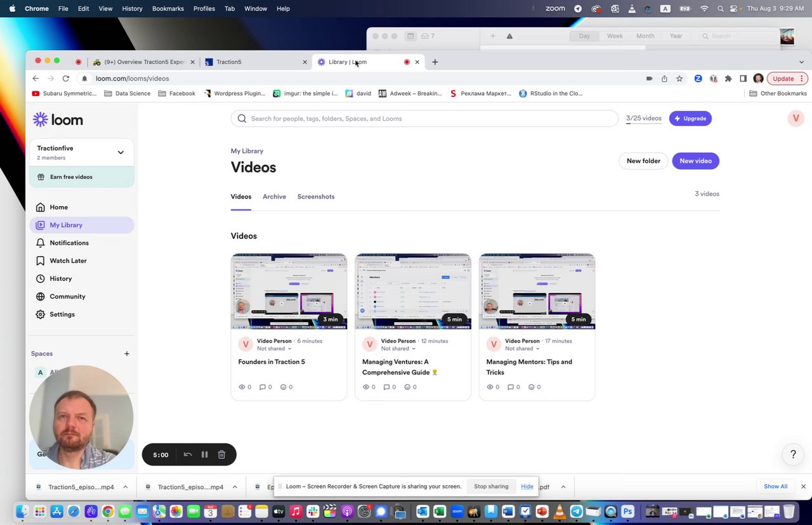Pause the Loom recording
The image size is (812, 525).
(x=204, y=455)
